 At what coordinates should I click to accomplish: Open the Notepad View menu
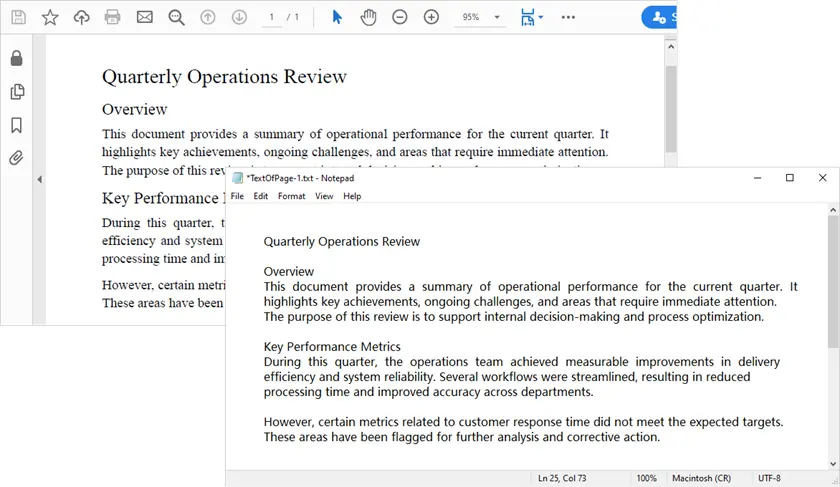click(x=324, y=196)
